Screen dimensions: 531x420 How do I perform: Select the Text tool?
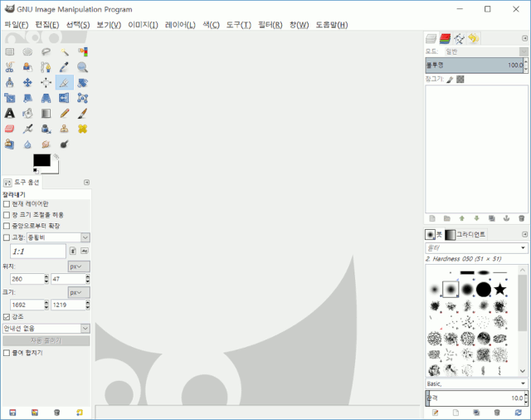coord(10,113)
